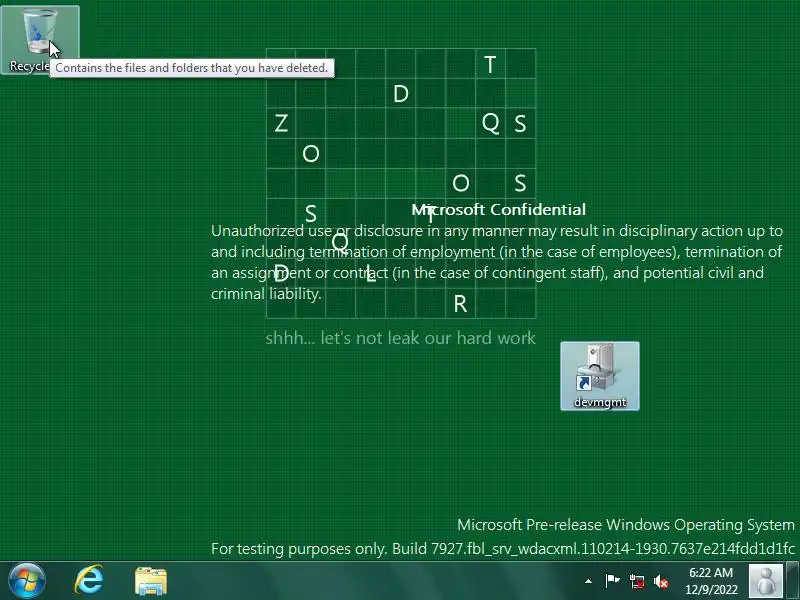Open the Action Center flag icon
The height and width of the screenshot is (600, 800).
[x=612, y=581]
